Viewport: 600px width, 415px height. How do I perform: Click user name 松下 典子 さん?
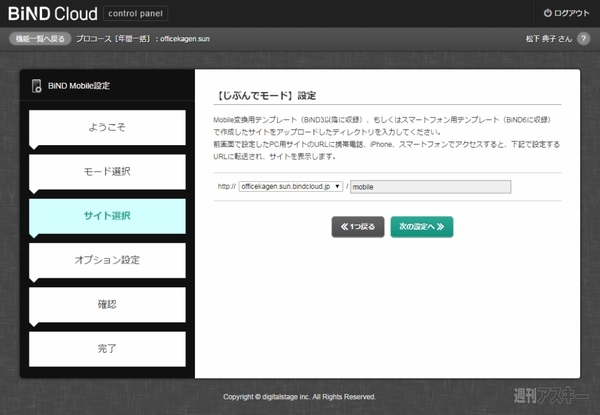click(549, 39)
